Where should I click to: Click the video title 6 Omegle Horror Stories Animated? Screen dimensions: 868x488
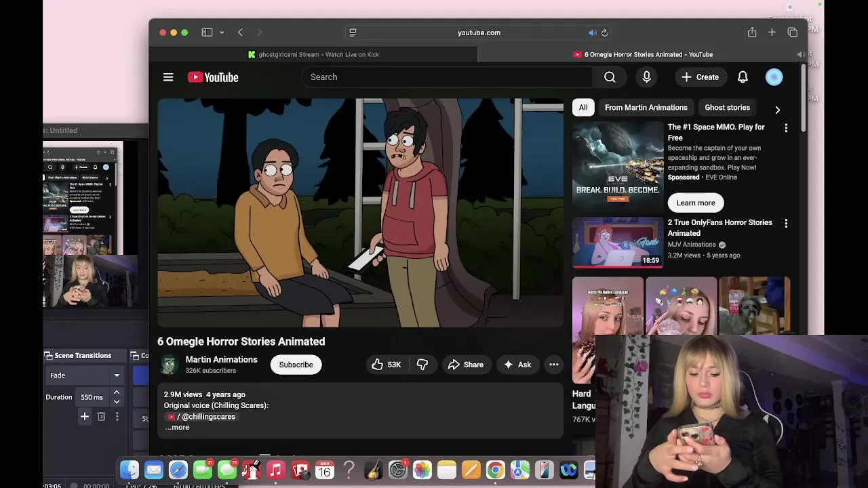click(x=241, y=342)
